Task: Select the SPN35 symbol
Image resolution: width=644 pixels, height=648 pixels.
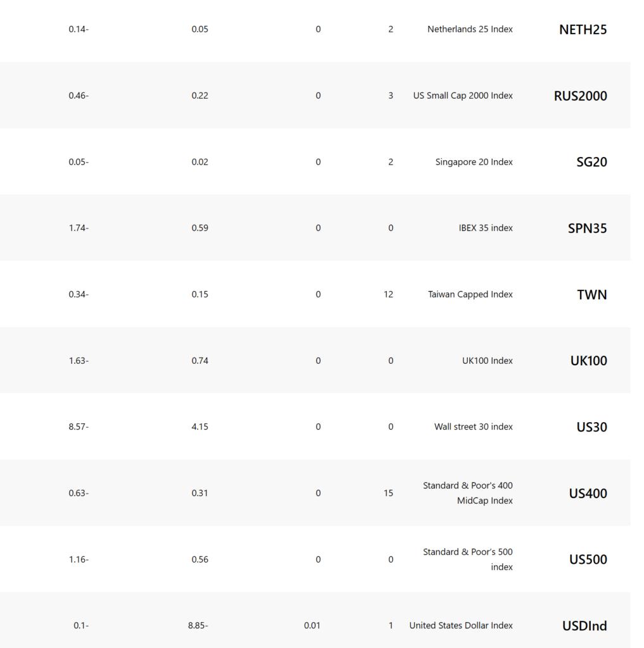Action: click(587, 228)
